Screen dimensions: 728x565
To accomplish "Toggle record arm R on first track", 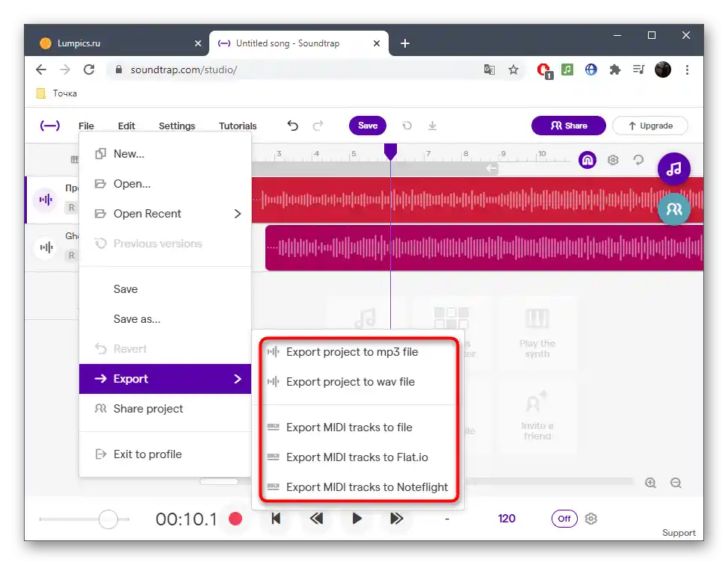I will [72, 208].
